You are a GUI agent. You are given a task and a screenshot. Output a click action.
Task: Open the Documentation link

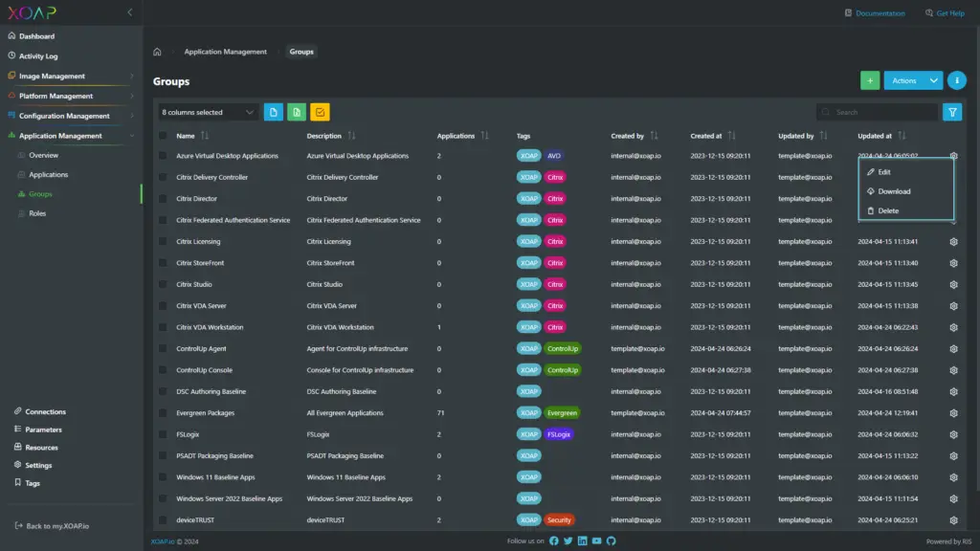pos(875,13)
